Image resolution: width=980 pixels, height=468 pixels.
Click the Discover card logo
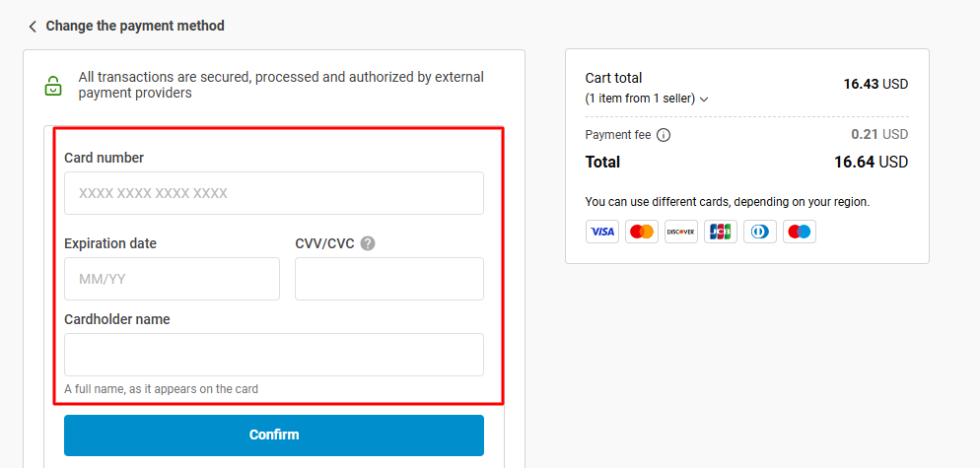681,232
